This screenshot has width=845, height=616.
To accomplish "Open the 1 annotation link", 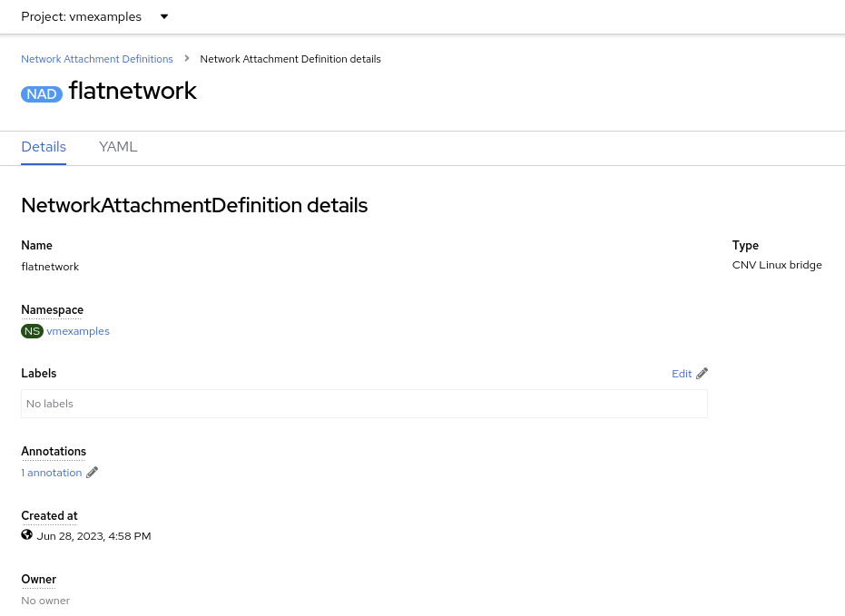I will point(52,473).
